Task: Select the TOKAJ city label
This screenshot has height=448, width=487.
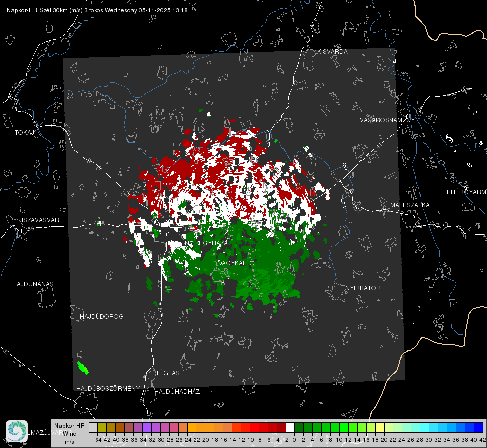Action: (24, 133)
